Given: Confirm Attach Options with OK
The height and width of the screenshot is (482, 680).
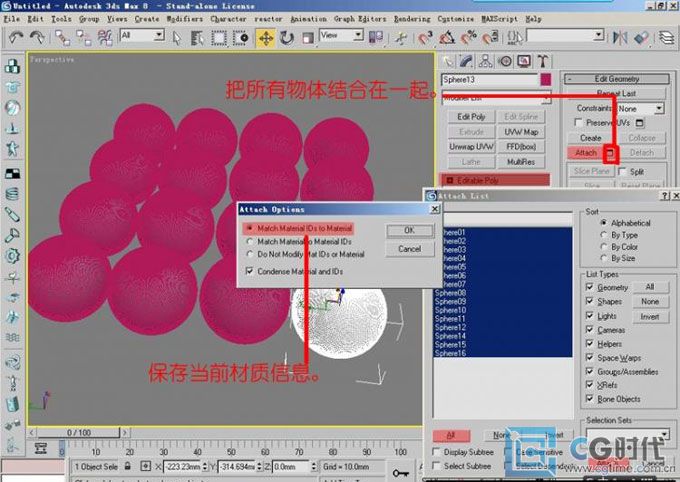Looking at the screenshot, I should tap(409, 231).
